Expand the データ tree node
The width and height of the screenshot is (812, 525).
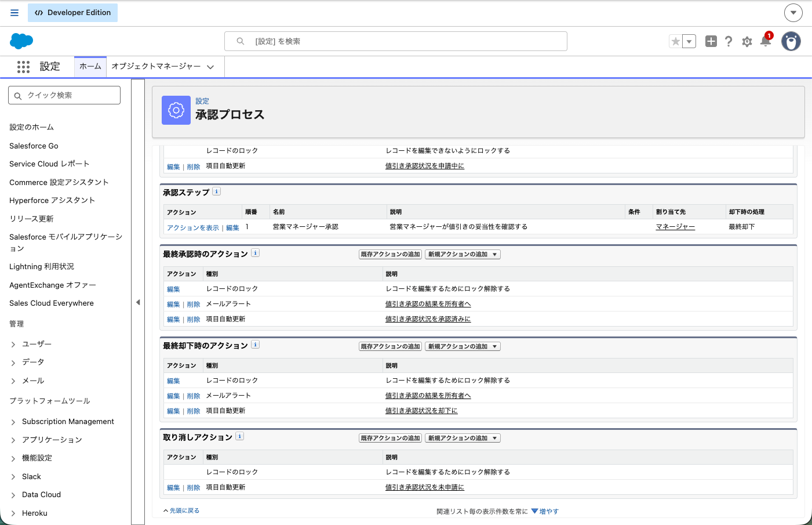[x=13, y=363]
